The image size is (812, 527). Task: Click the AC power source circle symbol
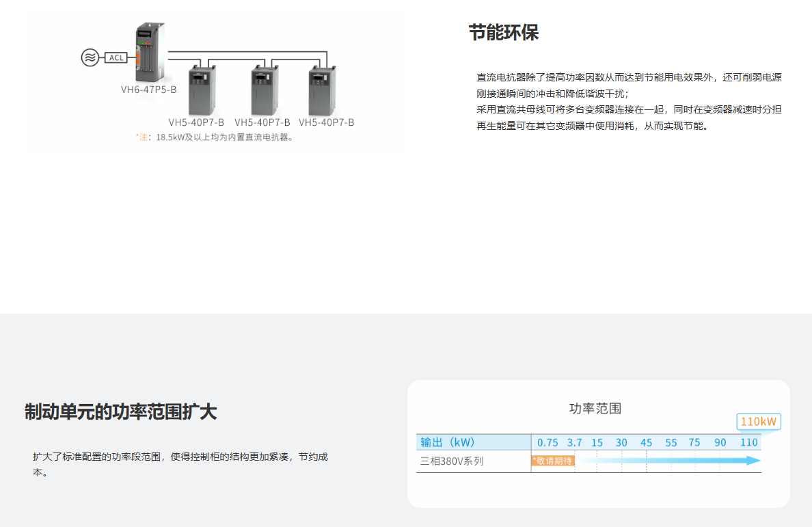[x=88, y=58]
